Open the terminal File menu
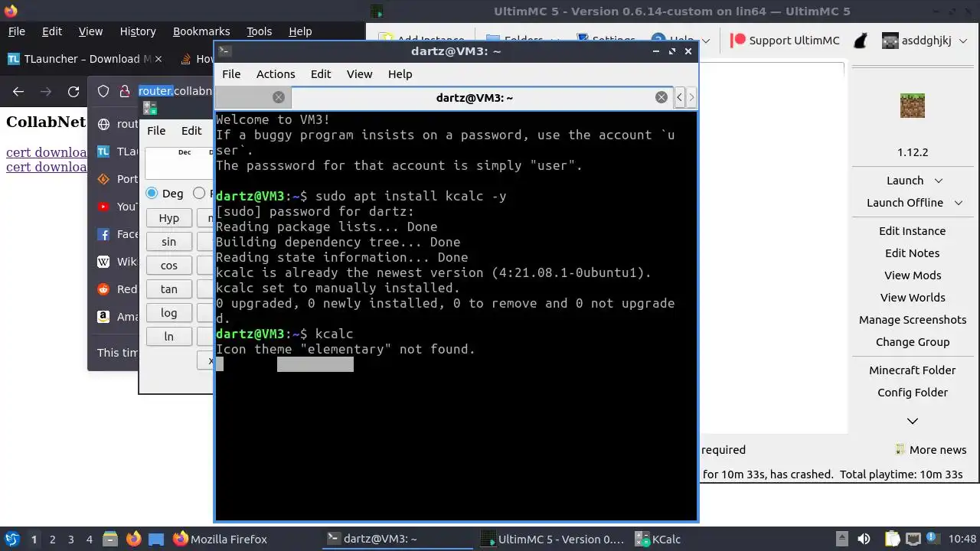The image size is (980, 551). click(231, 74)
